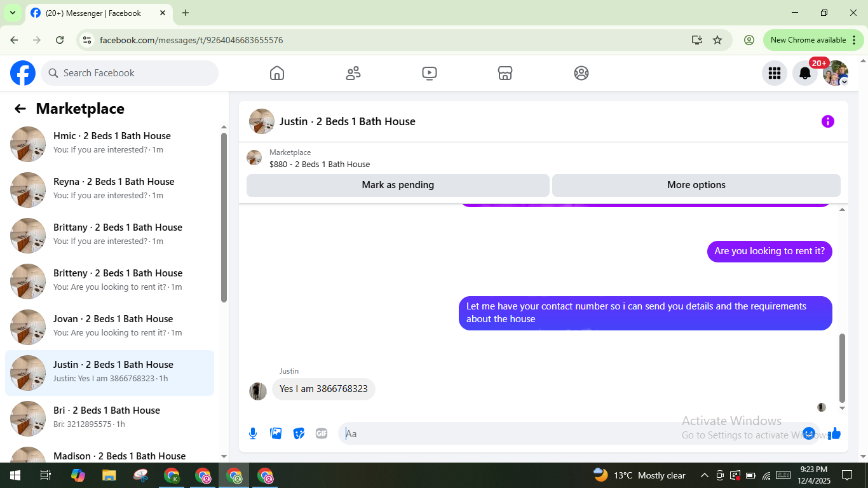Open the tab search dropdown arrow
The height and width of the screenshot is (488, 868).
(12, 13)
